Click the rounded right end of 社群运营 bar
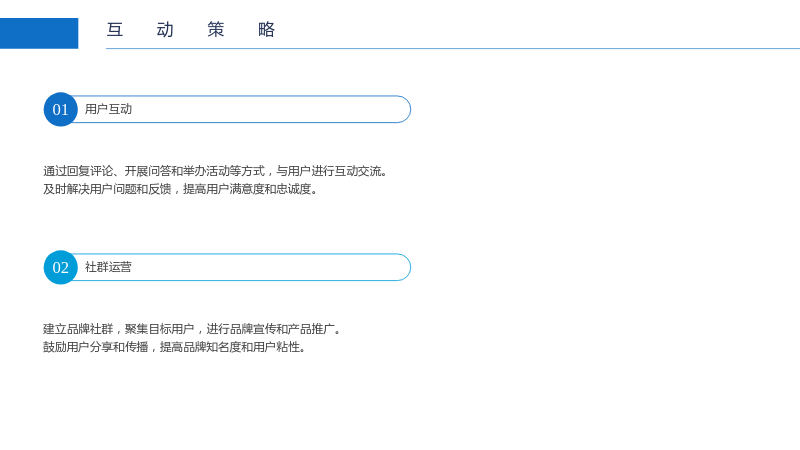The image size is (800, 450). click(403, 267)
